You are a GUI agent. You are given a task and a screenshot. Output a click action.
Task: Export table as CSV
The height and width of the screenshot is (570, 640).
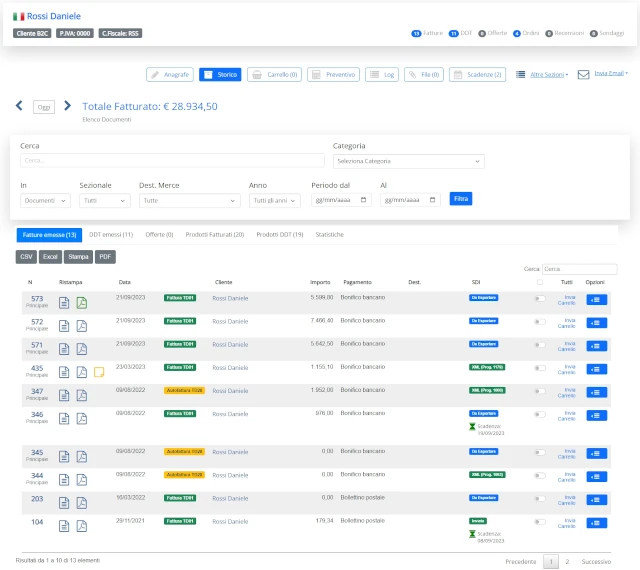26,257
